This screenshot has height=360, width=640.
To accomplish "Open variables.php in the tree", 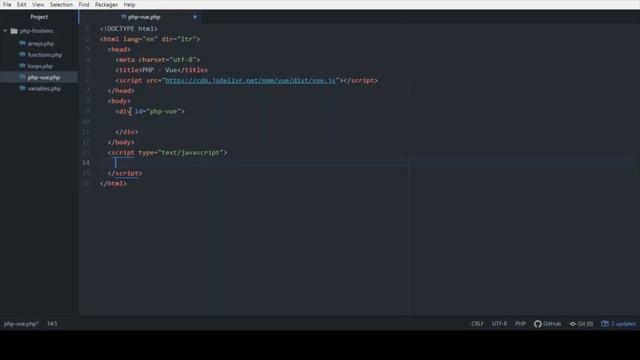I will tap(44, 89).
